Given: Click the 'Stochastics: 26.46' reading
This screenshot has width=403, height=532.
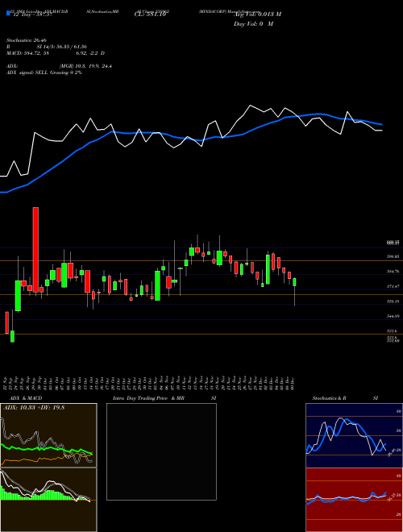Looking at the screenshot, I should (26, 40).
